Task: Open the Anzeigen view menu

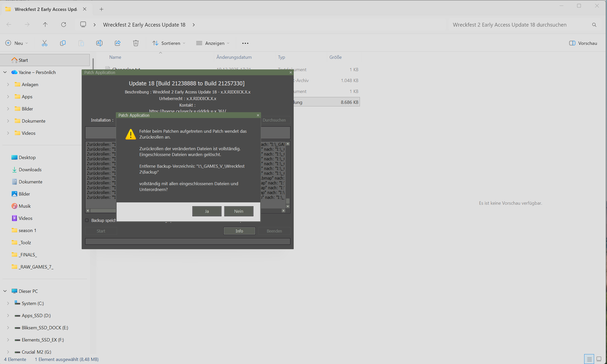Action: (x=213, y=43)
